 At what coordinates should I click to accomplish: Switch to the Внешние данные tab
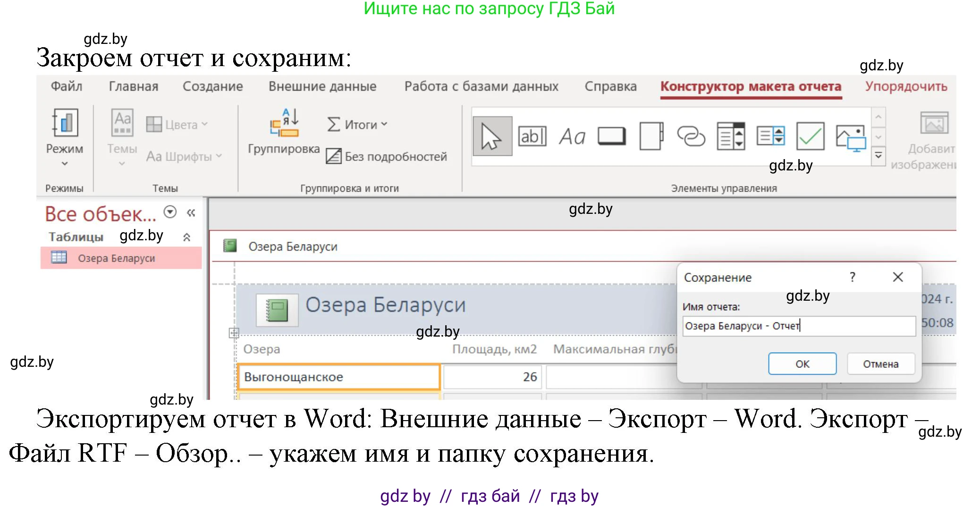322,86
